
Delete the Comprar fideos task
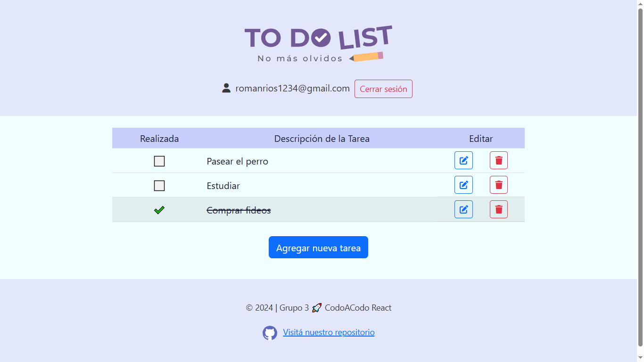[499, 209]
